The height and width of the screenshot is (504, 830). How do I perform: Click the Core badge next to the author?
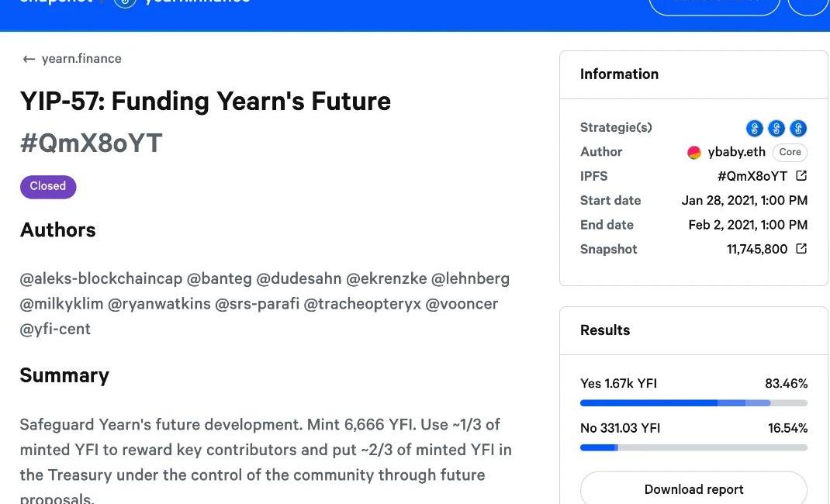pos(790,152)
